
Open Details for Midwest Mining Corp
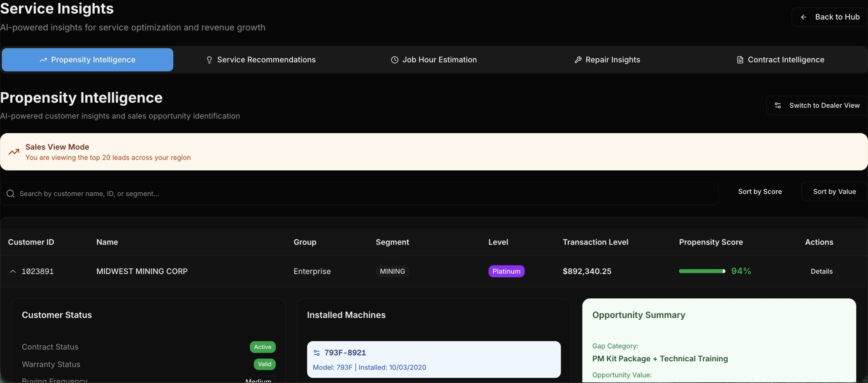[822, 271]
